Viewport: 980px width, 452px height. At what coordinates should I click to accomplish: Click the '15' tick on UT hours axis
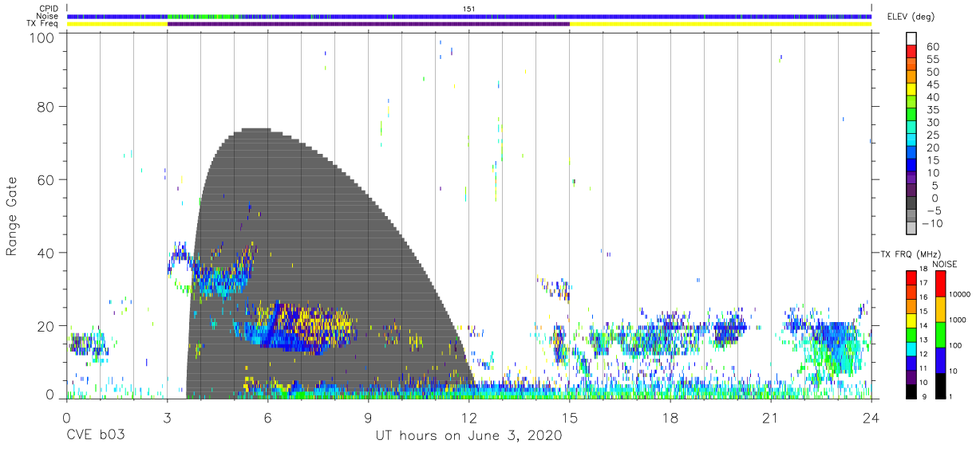tap(570, 418)
